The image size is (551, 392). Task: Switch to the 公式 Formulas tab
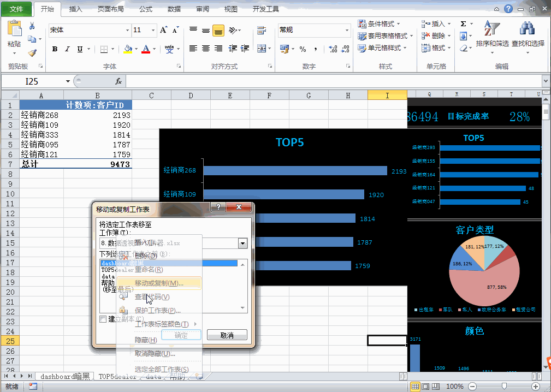[146, 9]
